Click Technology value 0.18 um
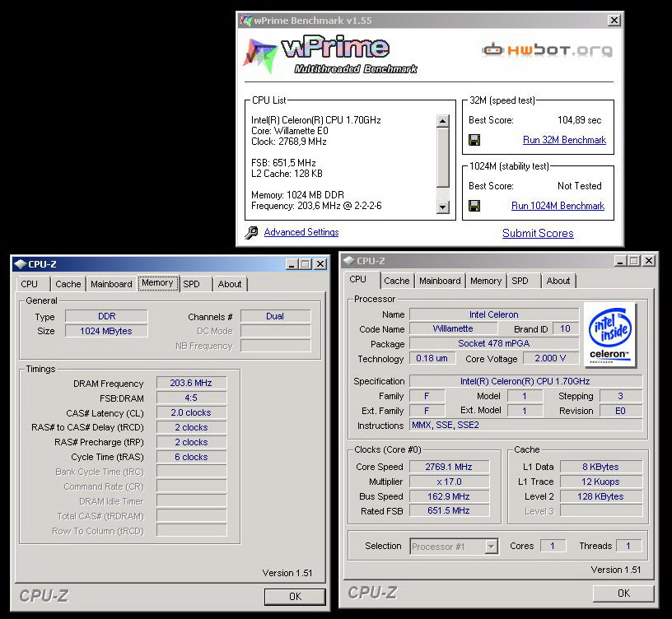This screenshot has height=619, width=672. tap(432, 358)
